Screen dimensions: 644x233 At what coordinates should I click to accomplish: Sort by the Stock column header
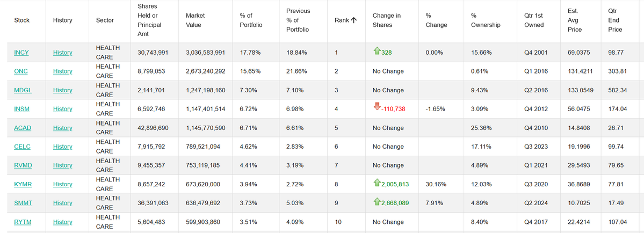tap(22, 20)
